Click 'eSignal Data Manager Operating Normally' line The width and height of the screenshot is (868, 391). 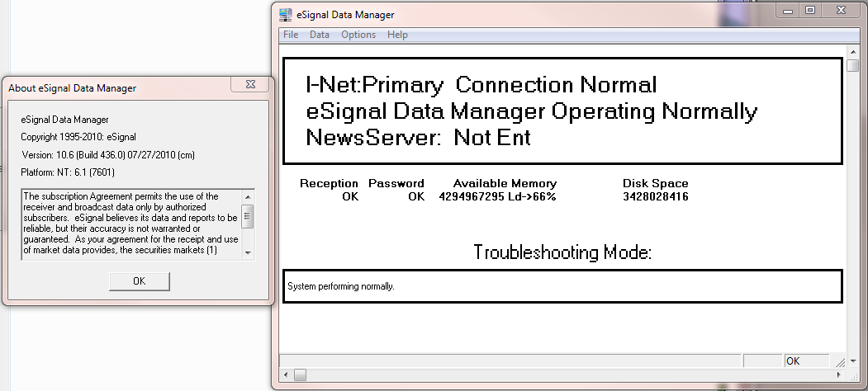click(x=531, y=111)
